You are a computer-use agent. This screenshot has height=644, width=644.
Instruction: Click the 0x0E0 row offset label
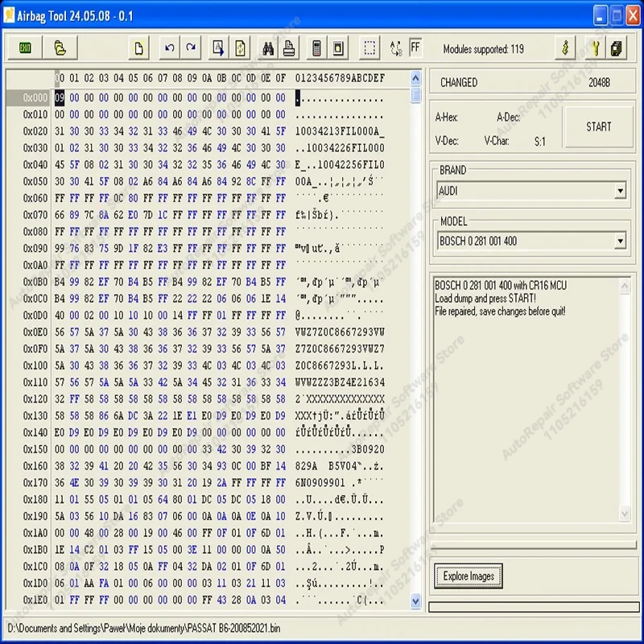(35, 332)
